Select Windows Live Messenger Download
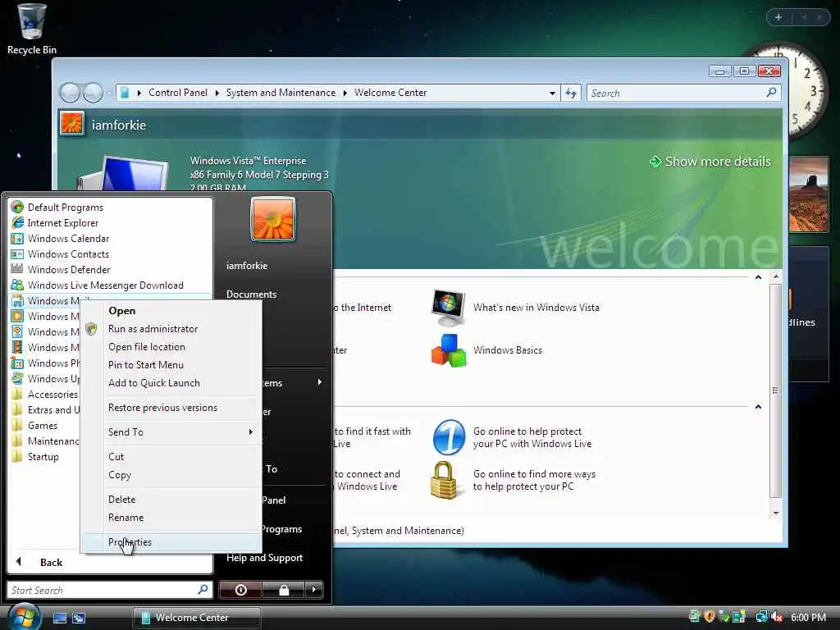 click(105, 285)
